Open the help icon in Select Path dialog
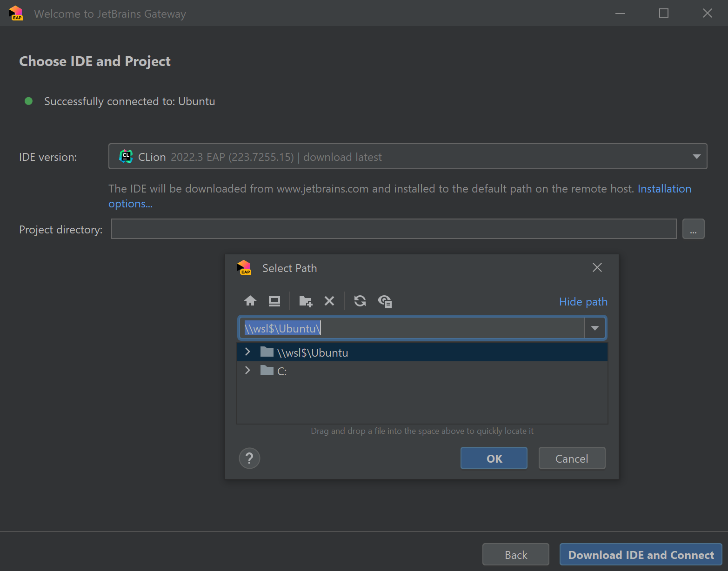 tap(249, 458)
